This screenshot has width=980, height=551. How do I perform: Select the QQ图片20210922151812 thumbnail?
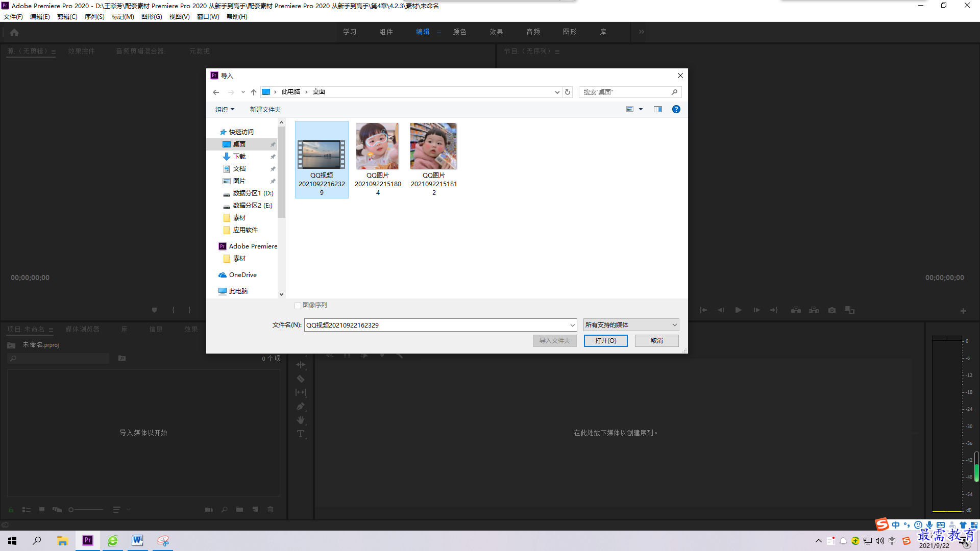[434, 160]
